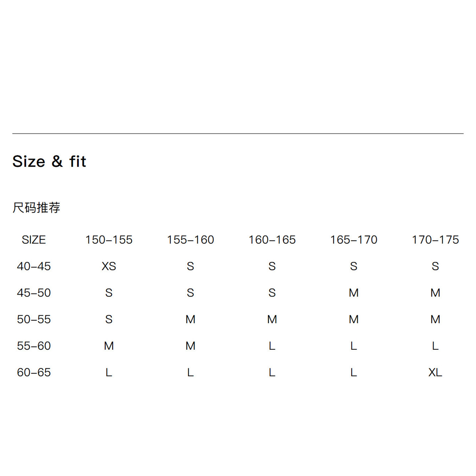Click the 55–60 weight row label
476x476 pixels.
pyautogui.click(x=34, y=346)
